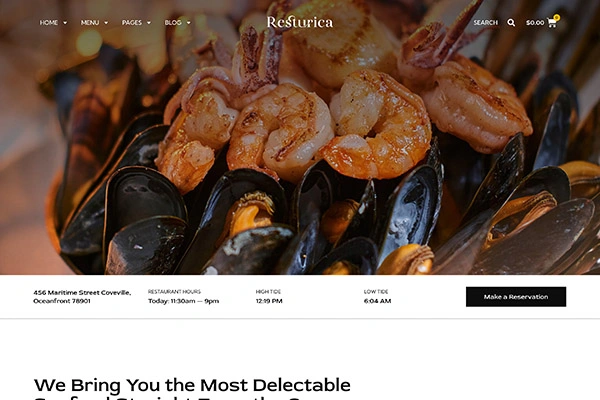Go to the Blog nav item
This screenshot has height=400, width=600.
173,23
